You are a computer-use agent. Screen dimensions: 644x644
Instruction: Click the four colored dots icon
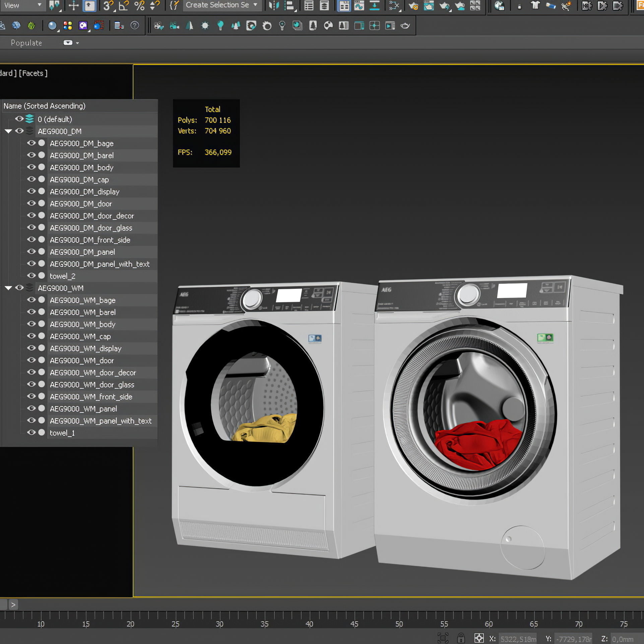tap(68, 25)
